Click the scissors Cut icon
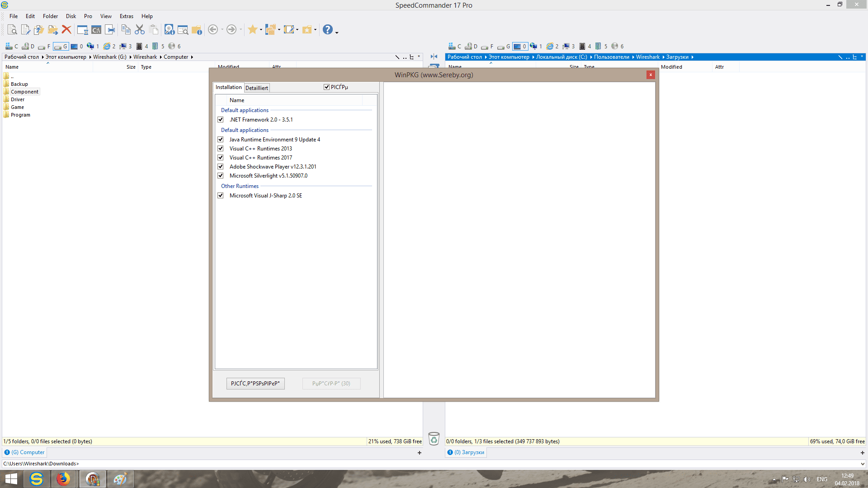The image size is (868, 488). click(x=140, y=30)
